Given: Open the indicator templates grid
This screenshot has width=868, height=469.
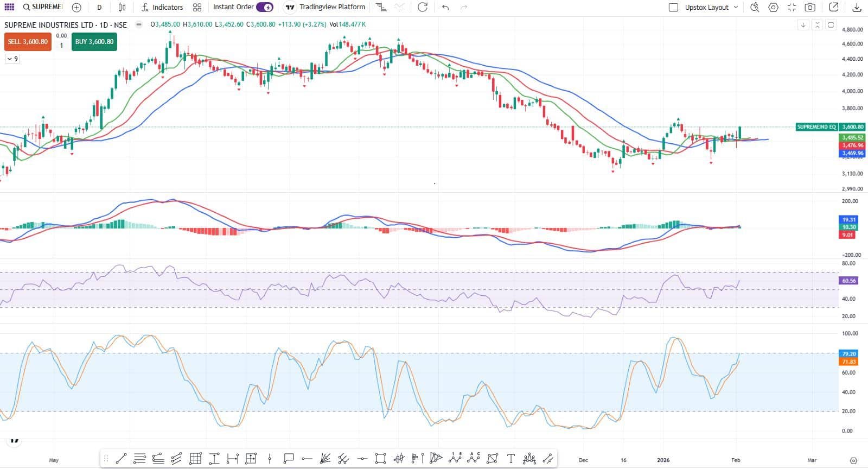Looking at the screenshot, I should point(197,7).
